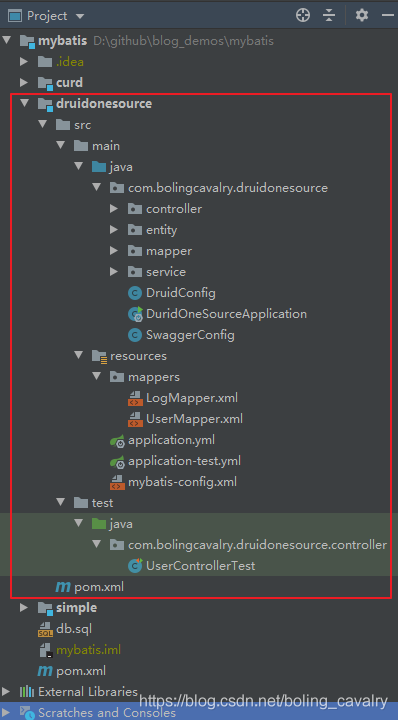Viewport: 398px width, 720px height.
Task: Select the .idea folder label
Action: click(x=70, y=62)
